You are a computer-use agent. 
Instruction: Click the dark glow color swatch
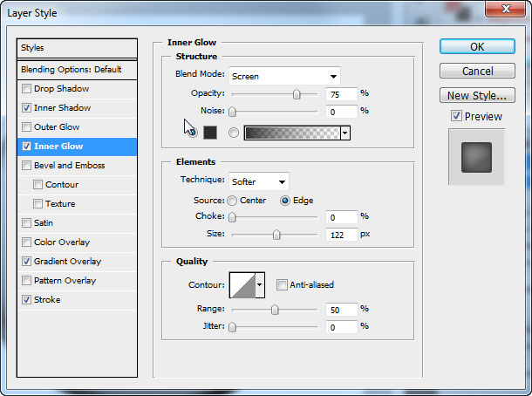pos(209,133)
